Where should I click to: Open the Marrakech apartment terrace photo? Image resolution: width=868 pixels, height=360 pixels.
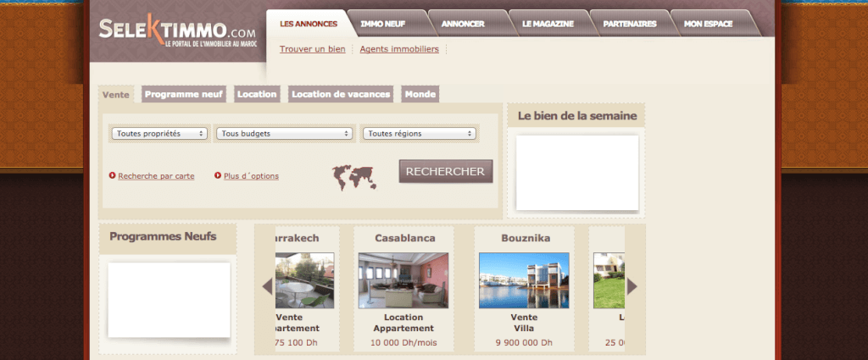click(304, 280)
